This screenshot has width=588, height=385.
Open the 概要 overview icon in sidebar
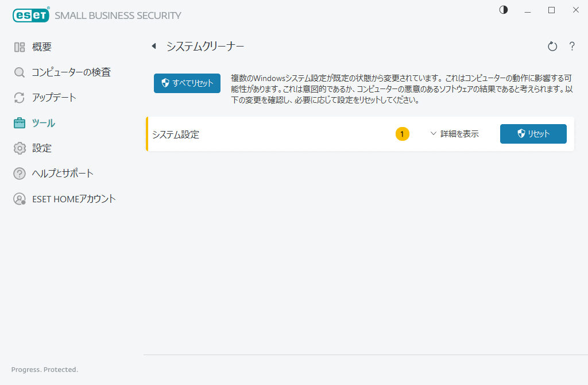[x=19, y=47]
